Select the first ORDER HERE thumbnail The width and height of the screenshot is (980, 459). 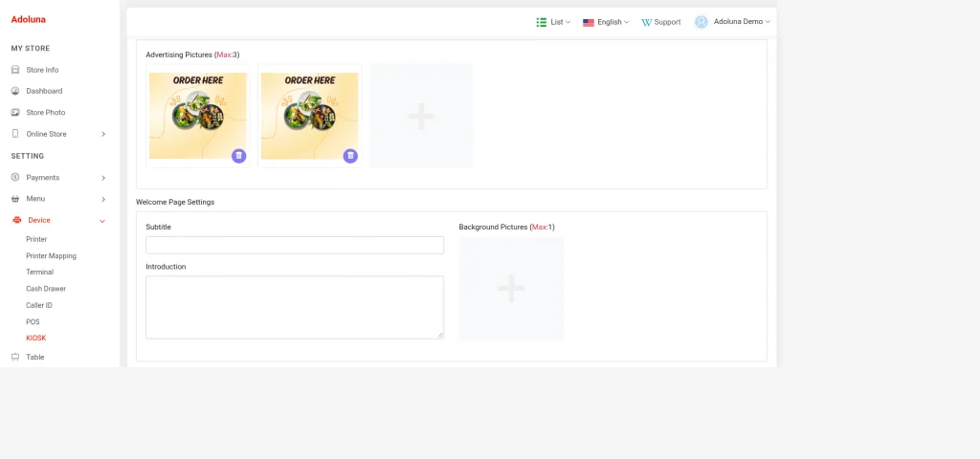pyautogui.click(x=197, y=116)
